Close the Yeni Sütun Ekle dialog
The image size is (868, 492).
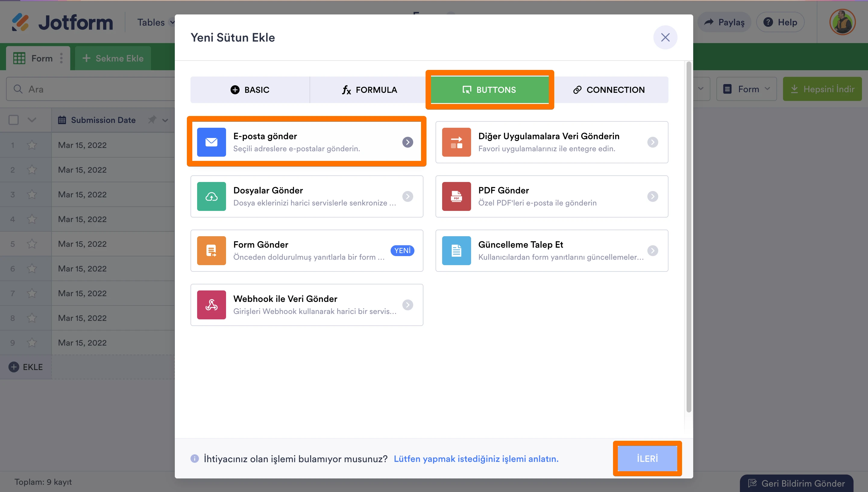pyautogui.click(x=665, y=37)
